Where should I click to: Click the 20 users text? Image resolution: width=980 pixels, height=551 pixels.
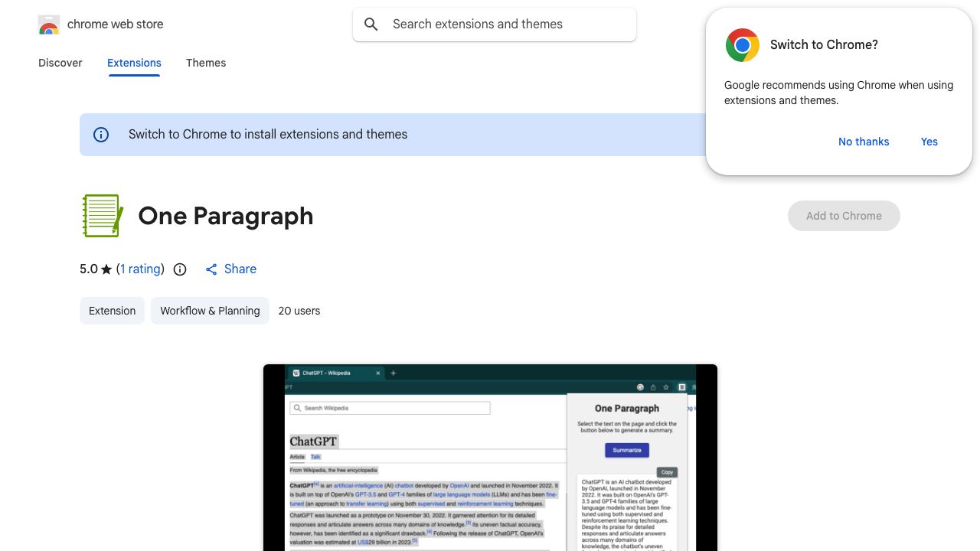[299, 311]
